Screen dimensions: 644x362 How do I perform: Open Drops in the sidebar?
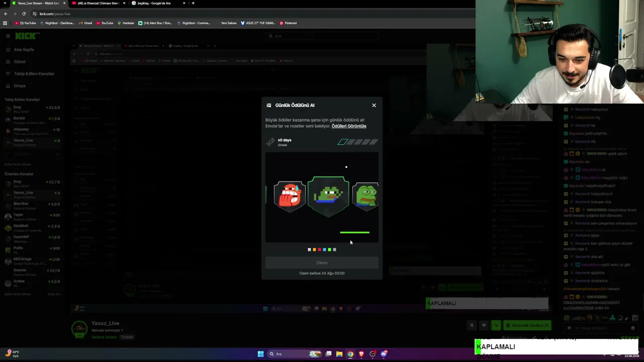20,86
